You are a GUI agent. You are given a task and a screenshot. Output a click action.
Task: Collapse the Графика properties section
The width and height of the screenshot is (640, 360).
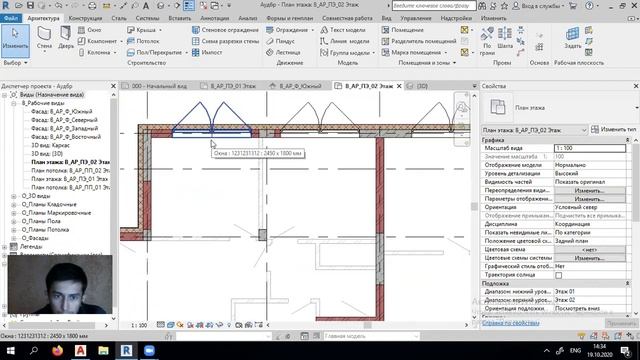tap(627, 140)
